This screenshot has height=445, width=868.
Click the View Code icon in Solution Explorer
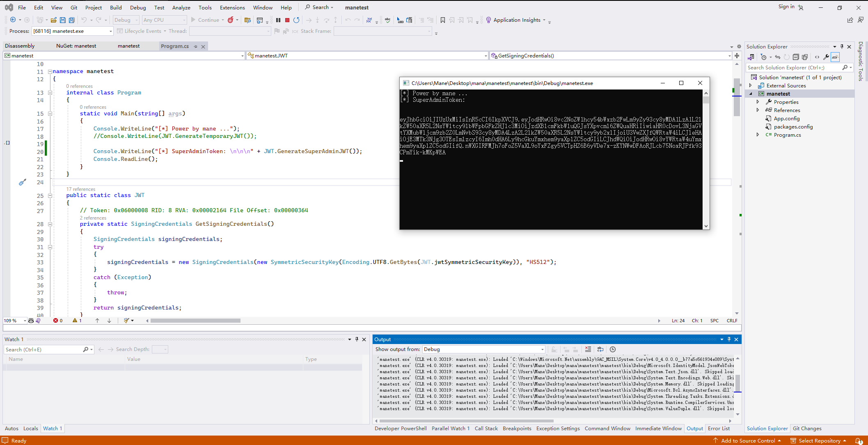[x=817, y=57]
